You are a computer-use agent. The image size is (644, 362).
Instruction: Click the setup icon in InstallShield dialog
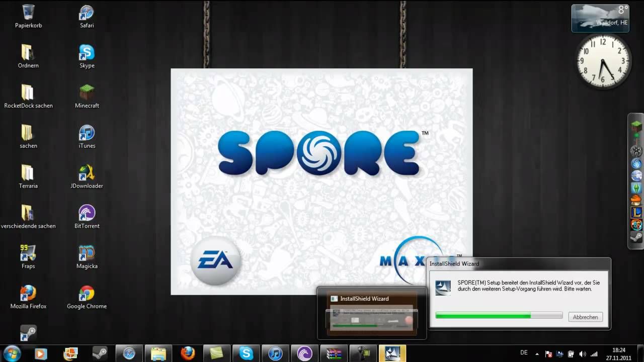(x=443, y=288)
